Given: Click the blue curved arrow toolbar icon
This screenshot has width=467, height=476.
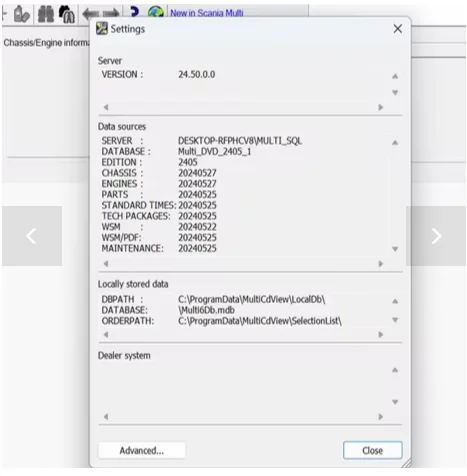Looking at the screenshot, I should 135,12.
